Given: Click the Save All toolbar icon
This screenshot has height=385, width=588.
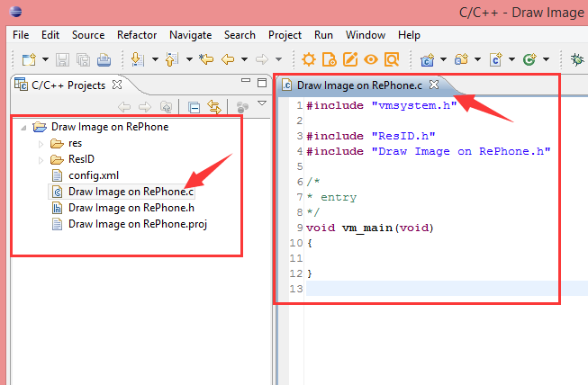Looking at the screenshot, I should point(83,59).
